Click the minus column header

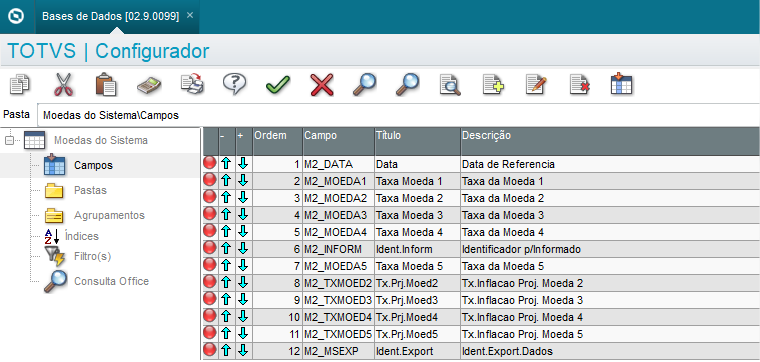(227, 142)
